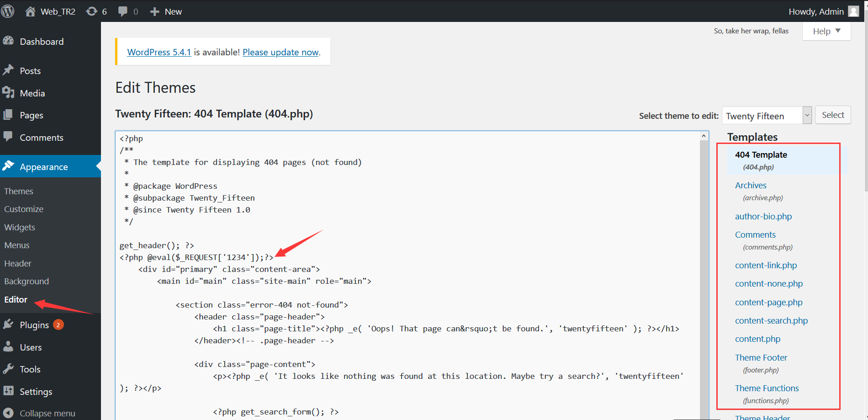Expand the Help dropdown tab
The width and height of the screenshot is (868, 420).
[826, 31]
